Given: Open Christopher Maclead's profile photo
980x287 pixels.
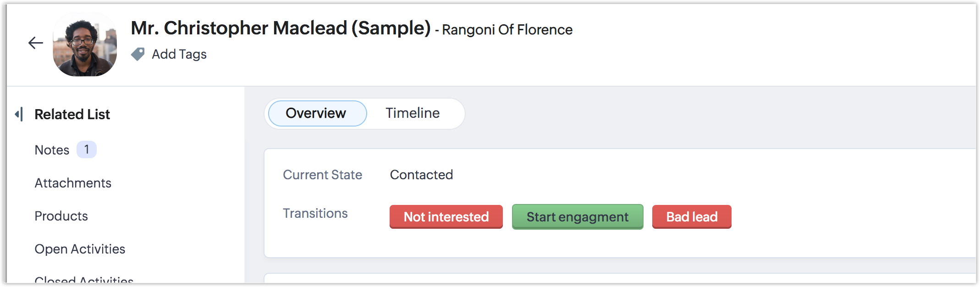Looking at the screenshot, I should (x=85, y=44).
